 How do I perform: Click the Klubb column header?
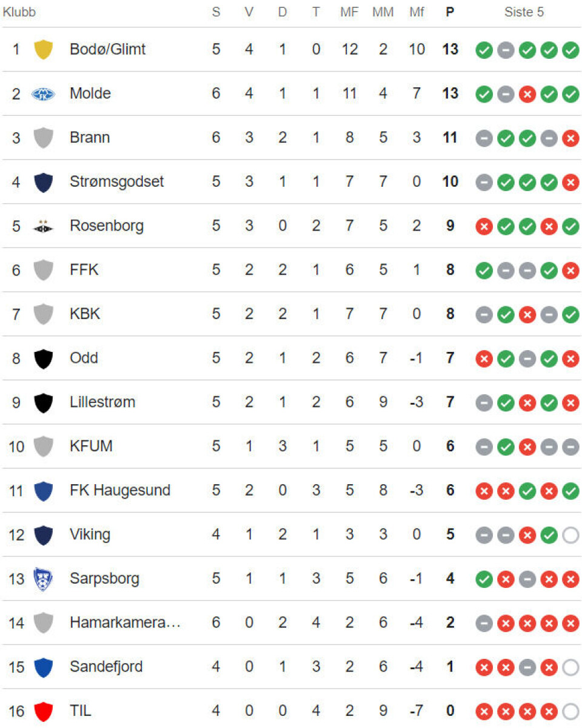(19, 12)
